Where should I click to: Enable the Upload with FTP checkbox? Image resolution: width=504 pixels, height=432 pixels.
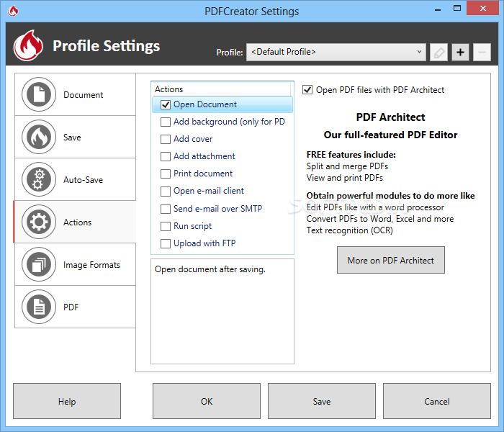click(166, 243)
